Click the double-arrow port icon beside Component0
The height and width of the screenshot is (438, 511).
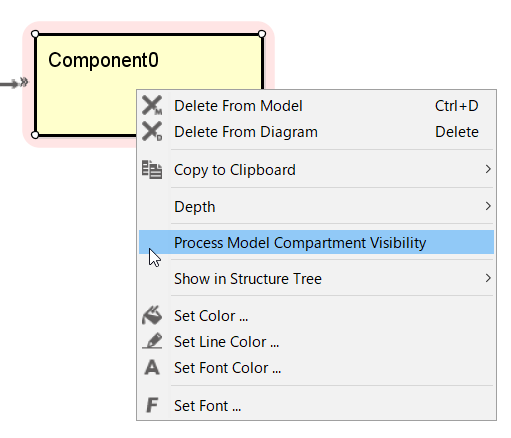[x=24, y=82]
